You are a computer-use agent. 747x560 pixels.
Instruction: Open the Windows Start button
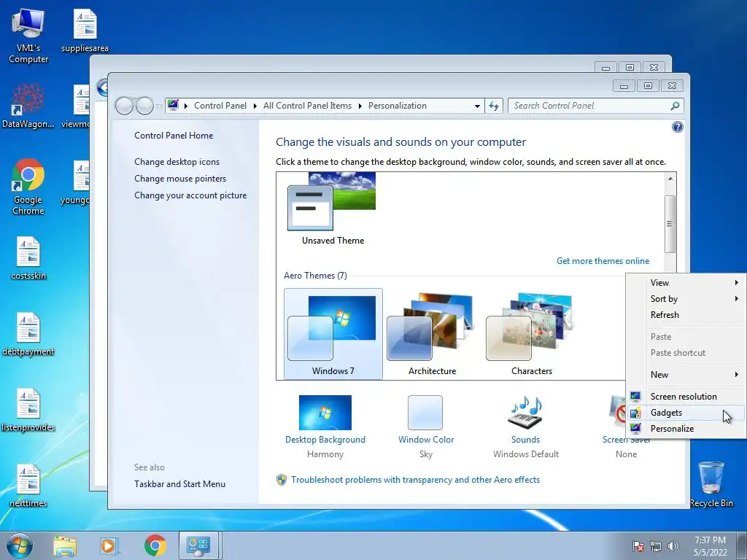[x=20, y=545]
